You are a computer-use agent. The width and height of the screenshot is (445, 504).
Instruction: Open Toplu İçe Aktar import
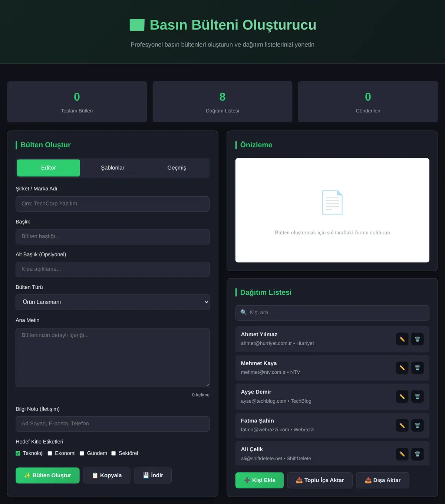point(320,480)
